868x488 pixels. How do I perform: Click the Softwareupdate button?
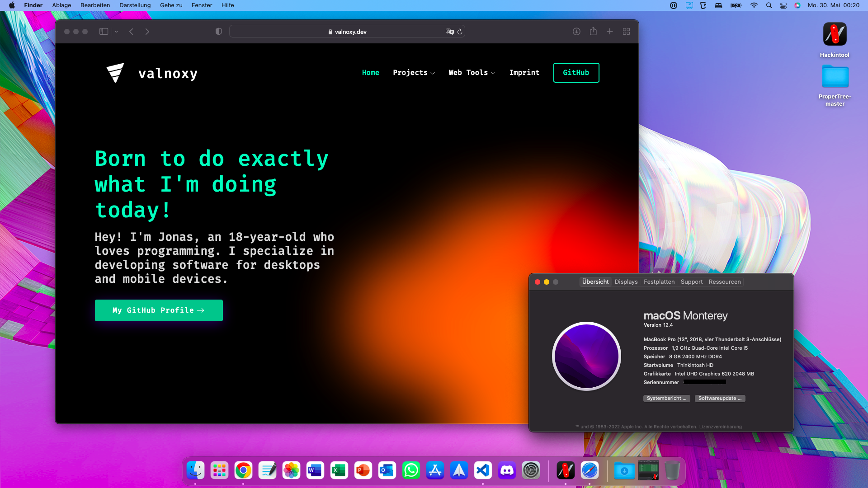click(x=720, y=399)
